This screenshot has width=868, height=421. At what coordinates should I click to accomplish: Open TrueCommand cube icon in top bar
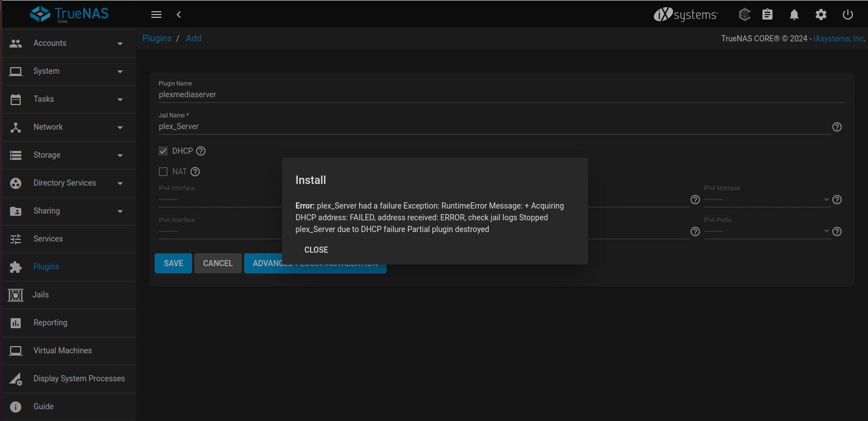tap(744, 15)
